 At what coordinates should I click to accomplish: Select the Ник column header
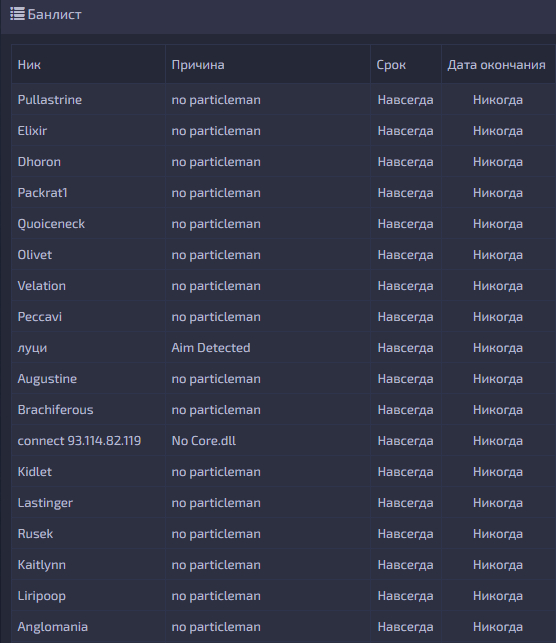[x=29, y=64]
